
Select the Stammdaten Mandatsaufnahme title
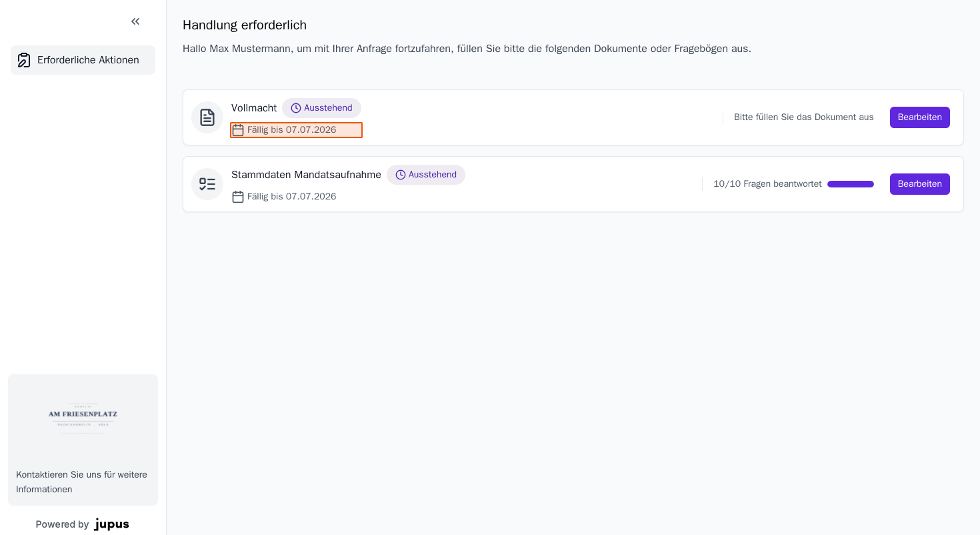306,175
